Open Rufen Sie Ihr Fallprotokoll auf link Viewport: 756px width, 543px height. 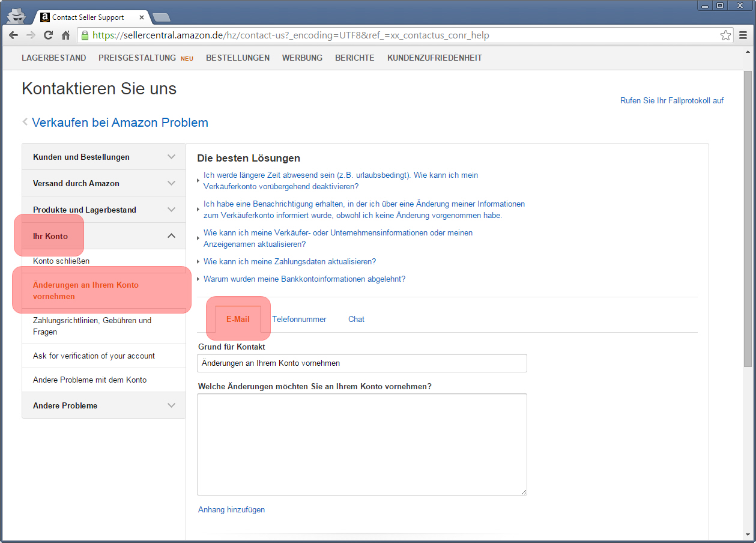(672, 101)
